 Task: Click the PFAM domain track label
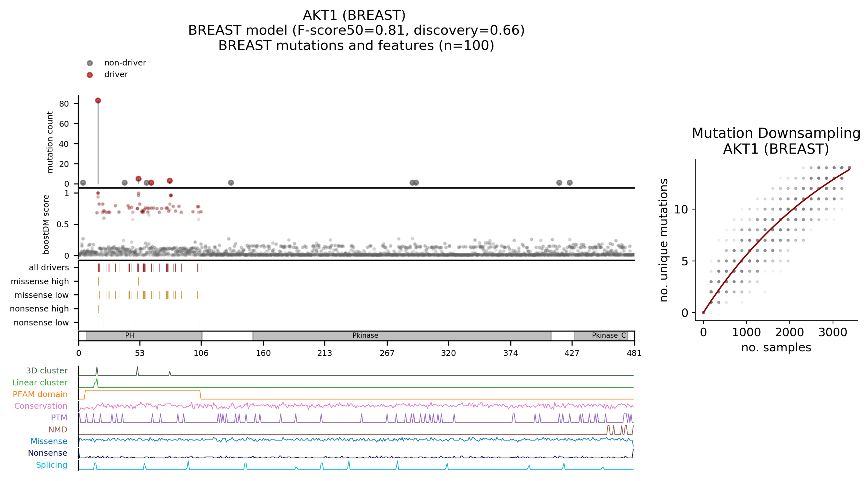[x=40, y=394]
